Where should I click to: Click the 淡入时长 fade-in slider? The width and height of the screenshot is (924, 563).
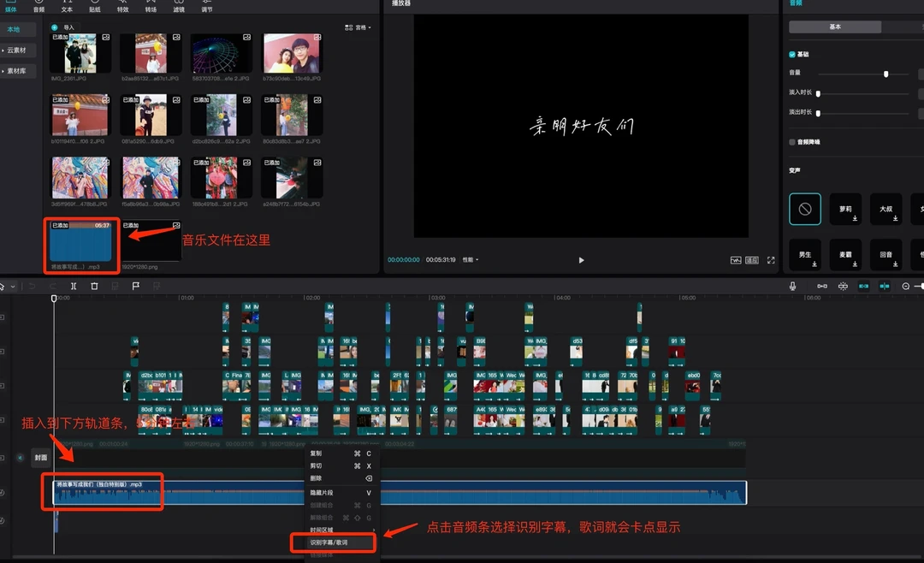pyautogui.click(x=864, y=93)
